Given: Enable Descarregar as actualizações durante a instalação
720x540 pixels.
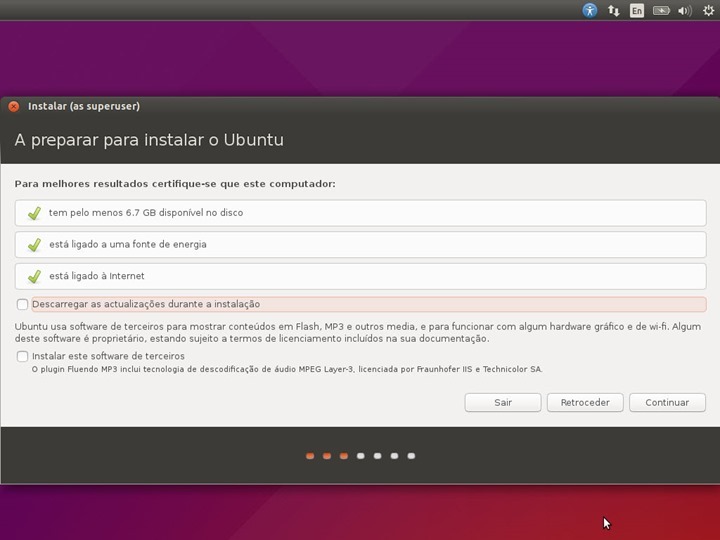Looking at the screenshot, I should click(x=22, y=304).
